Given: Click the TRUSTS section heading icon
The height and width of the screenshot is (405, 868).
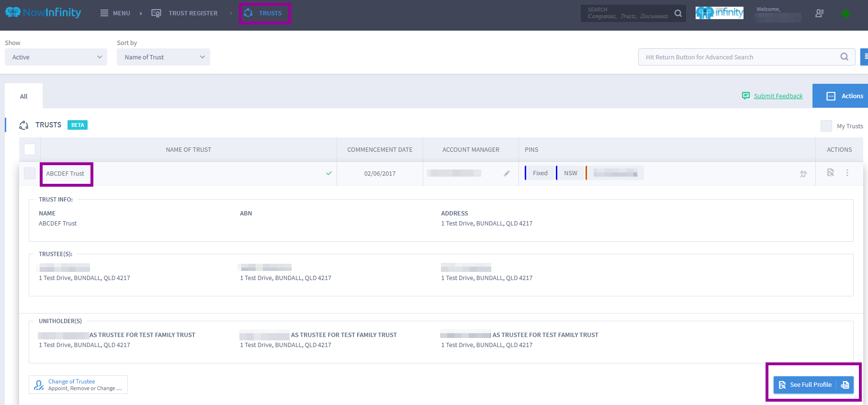Looking at the screenshot, I should click(x=24, y=125).
